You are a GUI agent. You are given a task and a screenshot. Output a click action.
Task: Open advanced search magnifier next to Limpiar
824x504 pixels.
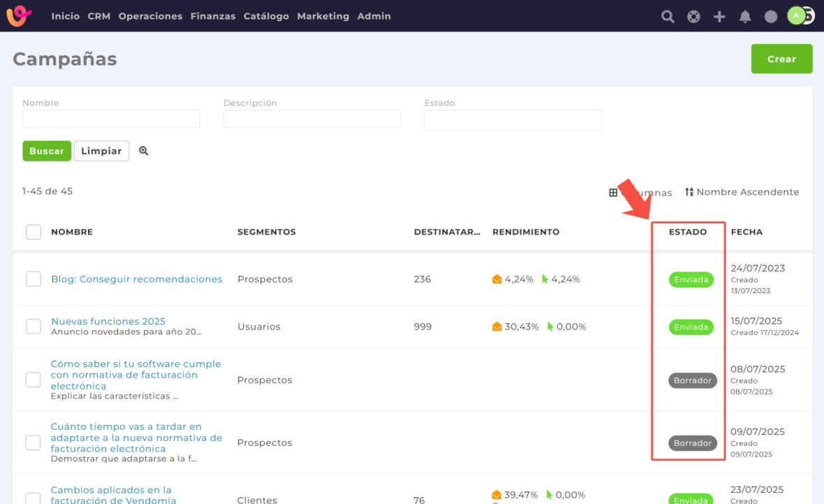[144, 151]
